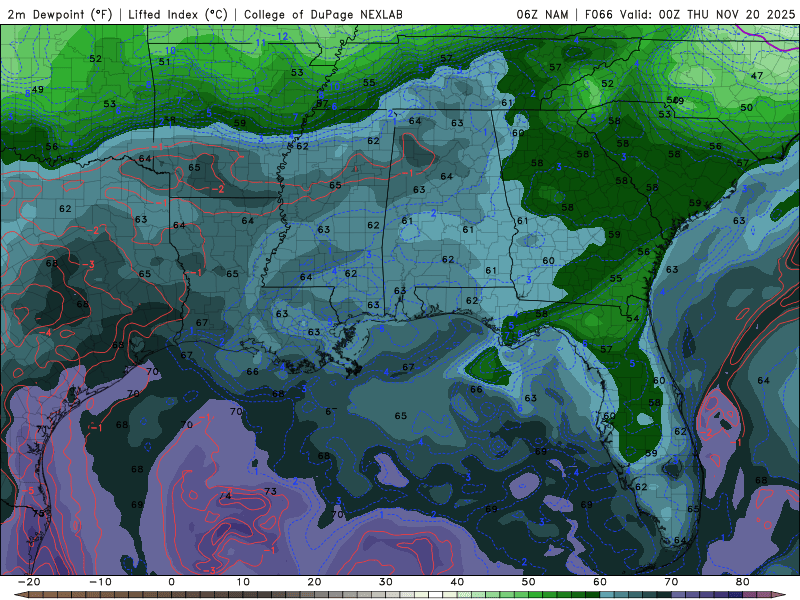Screen dimensions: 800x600
Task: Click the blue "11" lifted index contour label
Action: point(261,42)
